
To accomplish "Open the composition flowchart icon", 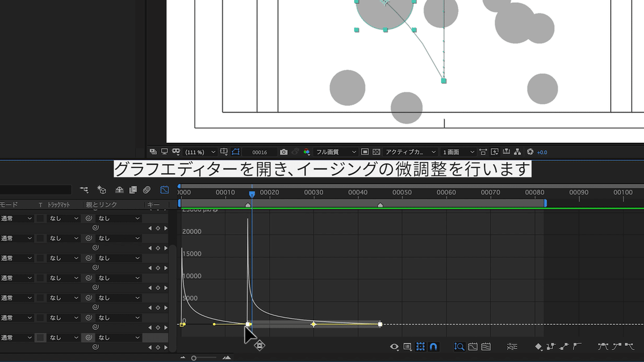I will pyautogui.click(x=517, y=152).
